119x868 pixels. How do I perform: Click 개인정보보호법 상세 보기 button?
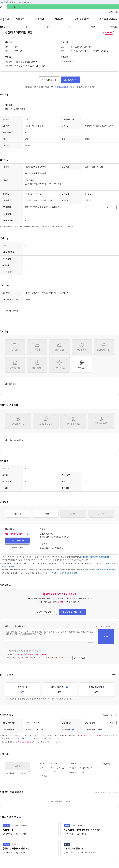click(45, 612)
